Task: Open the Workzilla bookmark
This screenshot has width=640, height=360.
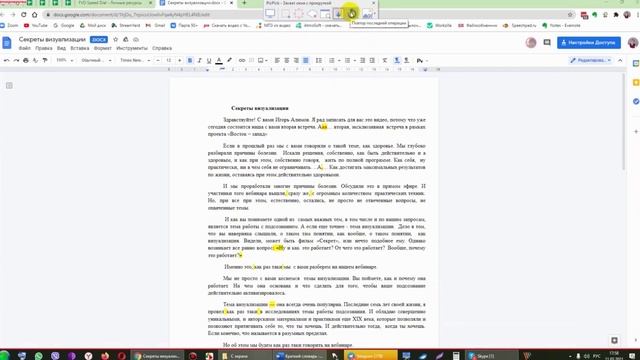Action: (x=439, y=25)
